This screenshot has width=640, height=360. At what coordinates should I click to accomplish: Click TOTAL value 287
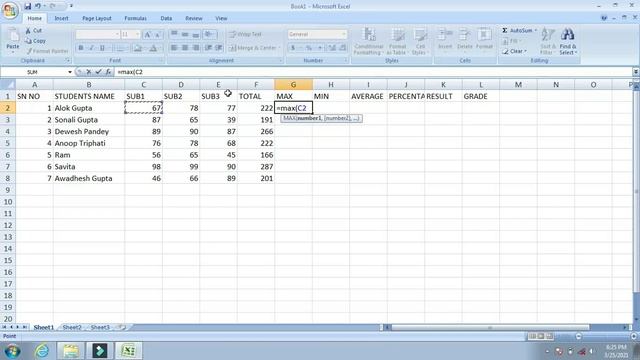(x=256, y=167)
